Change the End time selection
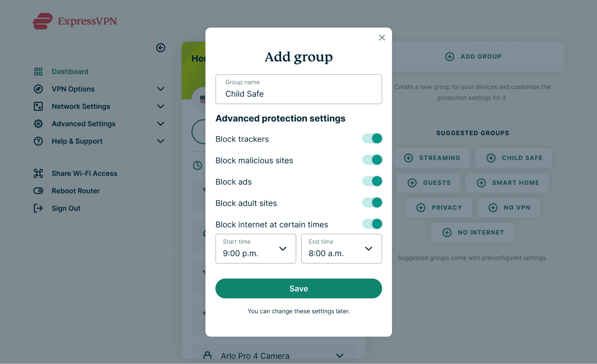This screenshot has height=364, width=597. pyautogui.click(x=341, y=249)
